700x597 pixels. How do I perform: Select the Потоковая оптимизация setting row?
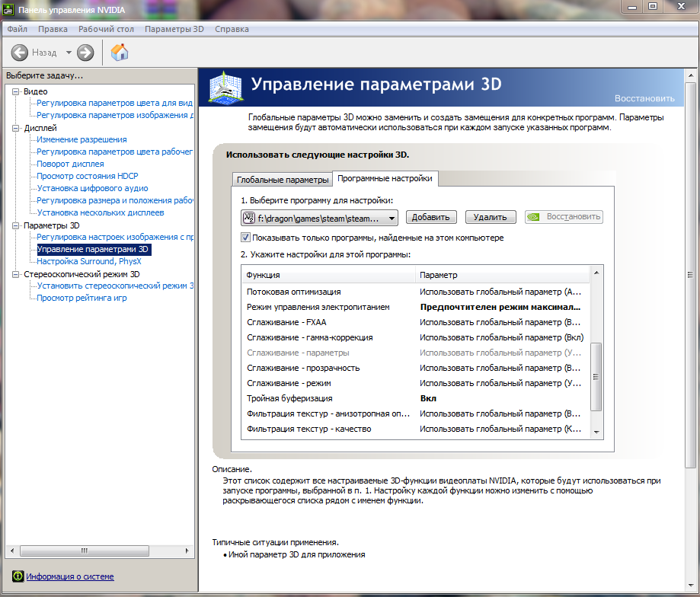(x=415, y=292)
